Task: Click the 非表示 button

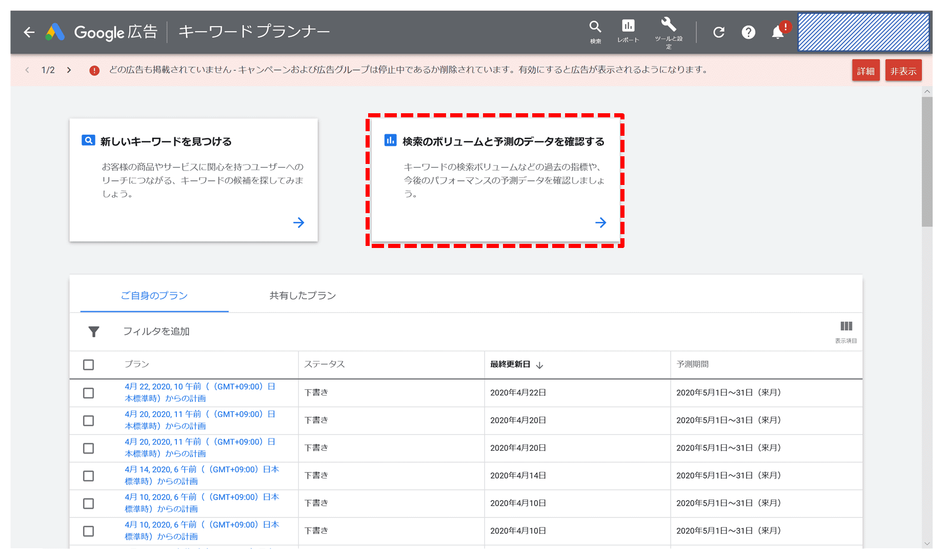Action: click(903, 71)
